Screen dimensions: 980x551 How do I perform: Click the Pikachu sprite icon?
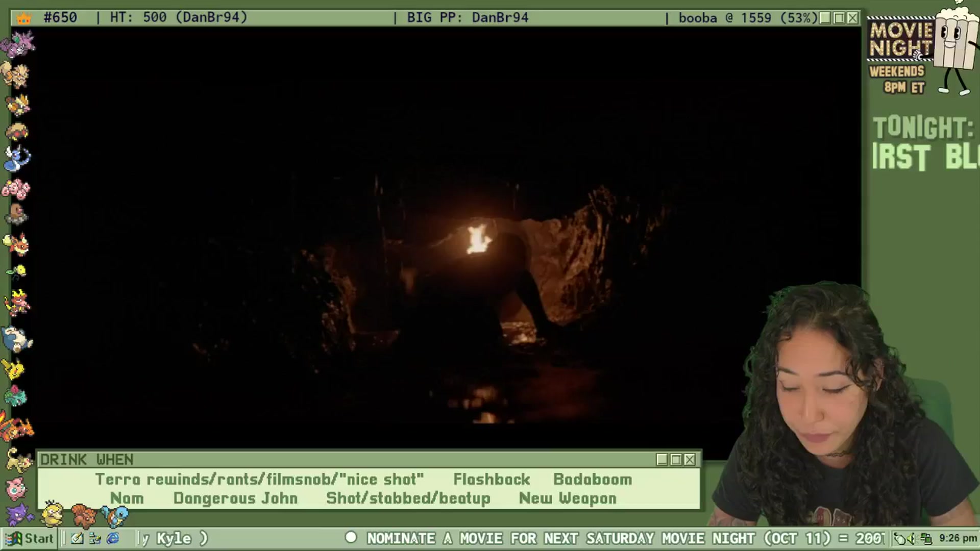click(14, 368)
